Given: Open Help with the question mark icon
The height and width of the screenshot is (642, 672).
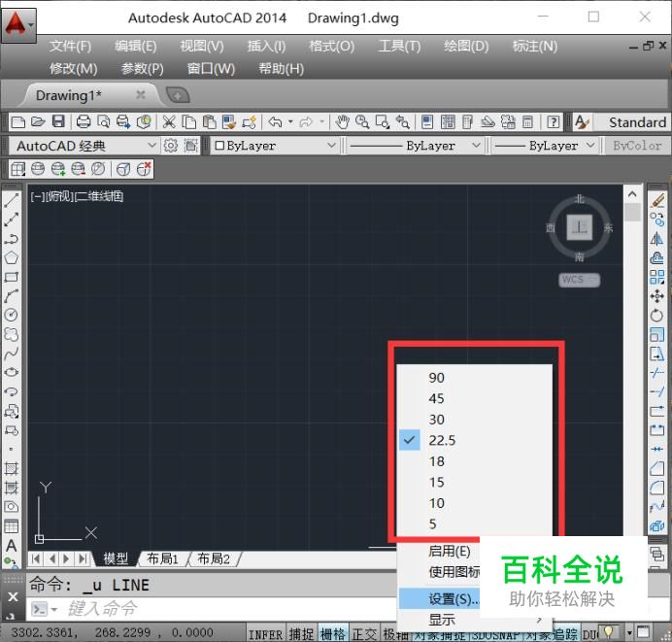Looking at the screenshot, I should (554, 122).
